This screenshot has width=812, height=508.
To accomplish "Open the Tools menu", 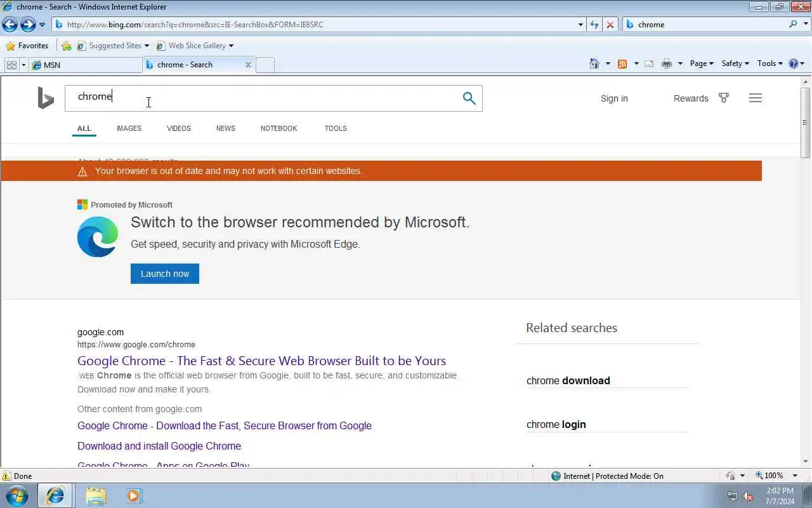I will pyautogui.click(x=770, y=63).
